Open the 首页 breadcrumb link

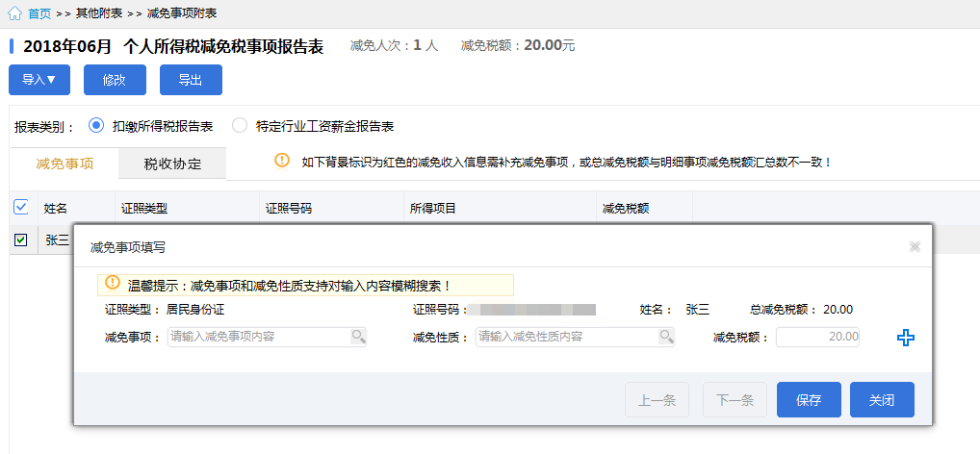pos(39,13)
